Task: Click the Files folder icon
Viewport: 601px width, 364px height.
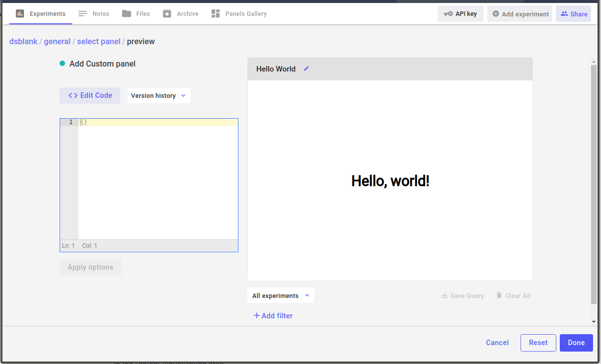Action: click(127, 14)
